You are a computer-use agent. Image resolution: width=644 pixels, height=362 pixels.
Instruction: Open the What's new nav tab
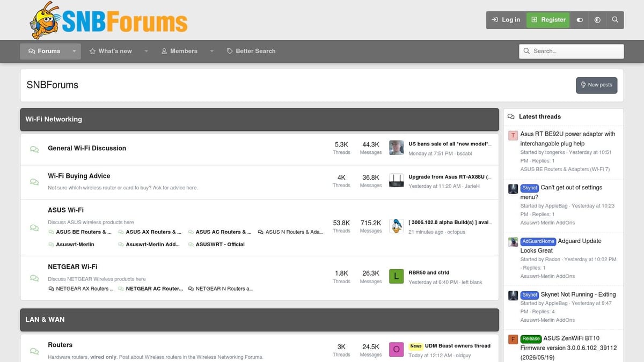pos(111,51)
